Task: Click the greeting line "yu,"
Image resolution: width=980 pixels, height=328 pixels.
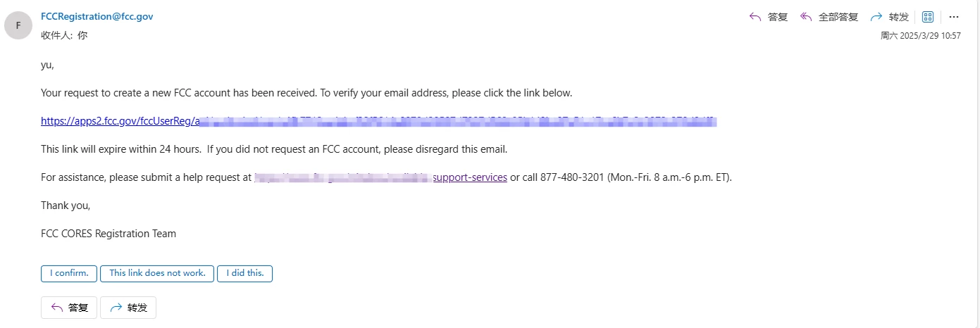Action: tap(48, 65)
